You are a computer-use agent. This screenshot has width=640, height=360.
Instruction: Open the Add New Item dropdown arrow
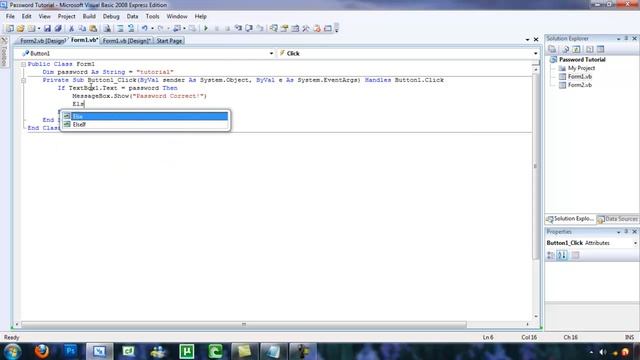click(39, 28)
